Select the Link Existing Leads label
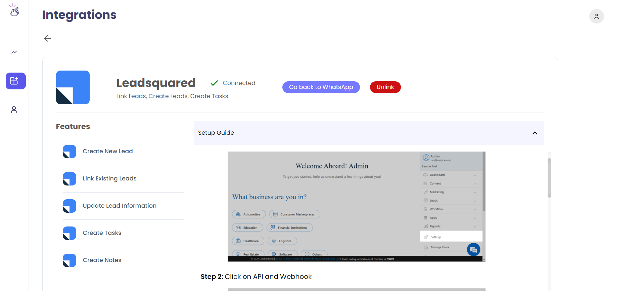 click(109, 178)
